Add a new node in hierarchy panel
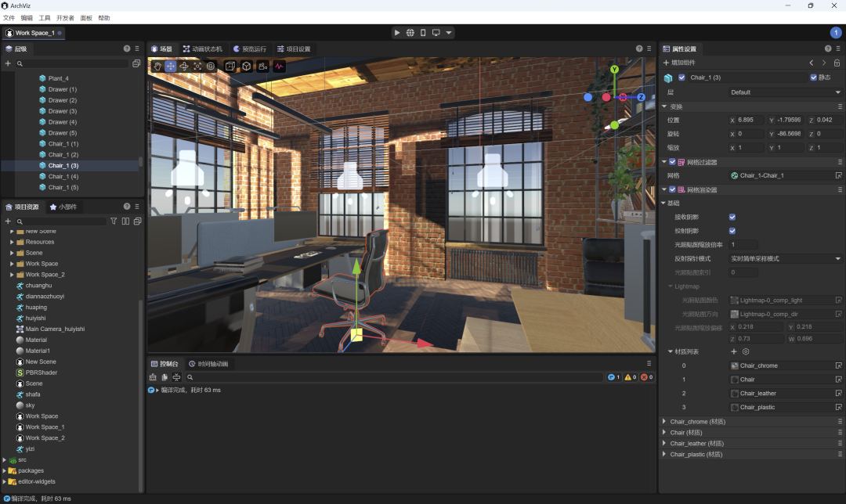Image resolution: width=846 pixels, height=504 pixels. point(8,63)
